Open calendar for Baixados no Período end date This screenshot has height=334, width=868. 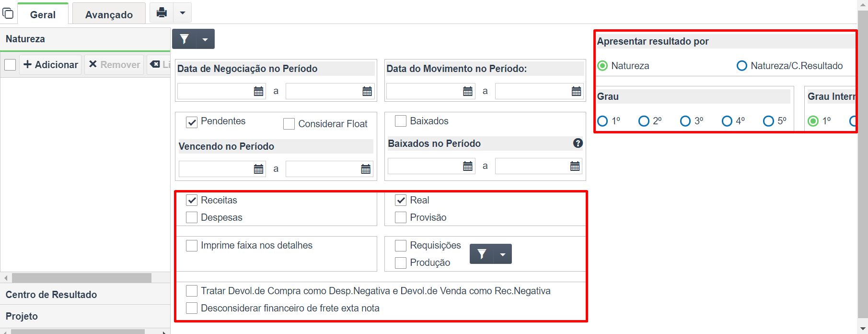575,166
